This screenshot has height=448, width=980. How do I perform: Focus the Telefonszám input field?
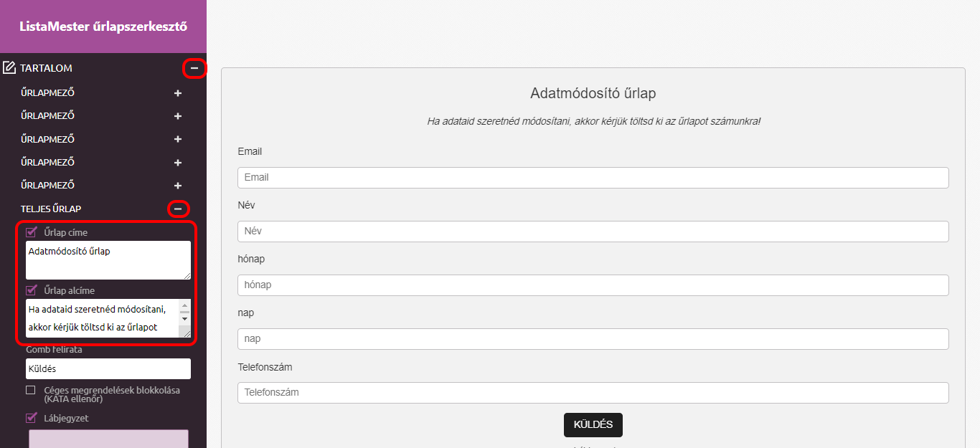point(593,393)
